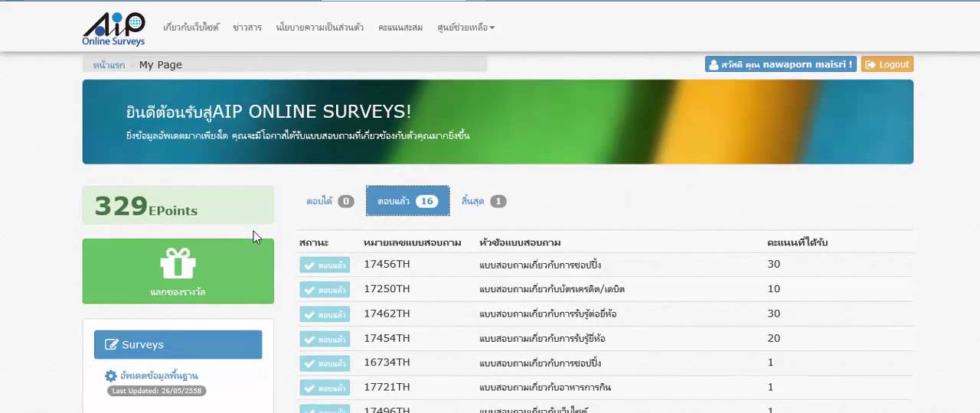Open the ศูนย์ช่วยเหลือ dropdown menu
Image resolution: width=980 pixels, height=413 pixels.
click(x=465, y=28)
